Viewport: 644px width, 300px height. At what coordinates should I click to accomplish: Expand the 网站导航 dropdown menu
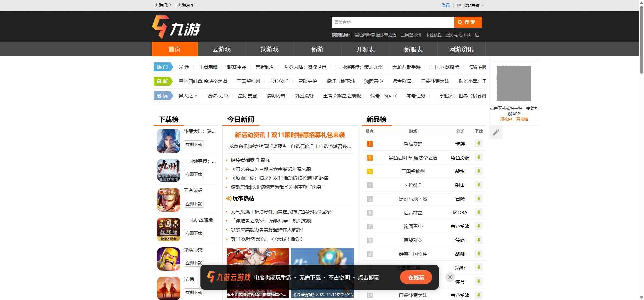[471, 5]
